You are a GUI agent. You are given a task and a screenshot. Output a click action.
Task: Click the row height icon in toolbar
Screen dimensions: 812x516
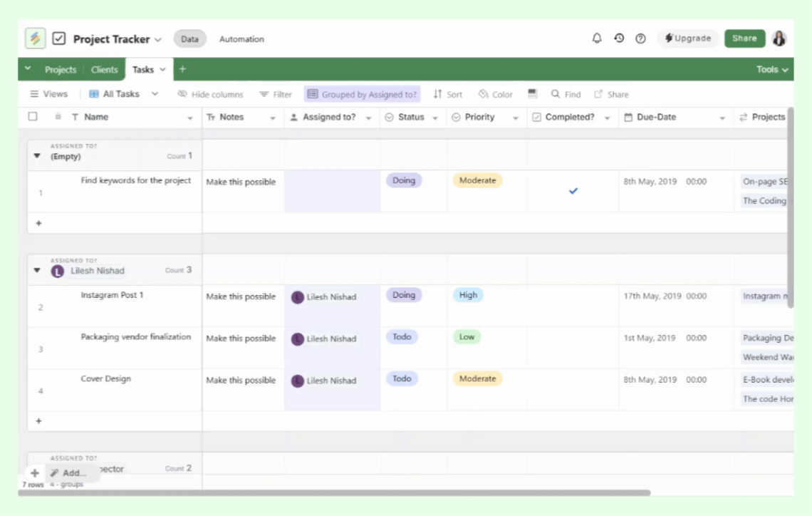click(532, 94)
